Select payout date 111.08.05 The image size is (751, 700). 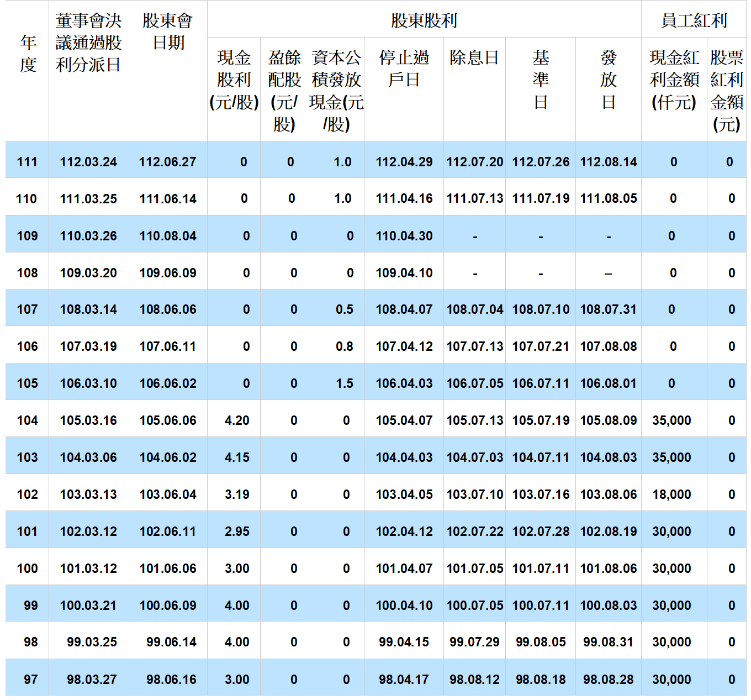pyautogui.click(x=609, y=199)
